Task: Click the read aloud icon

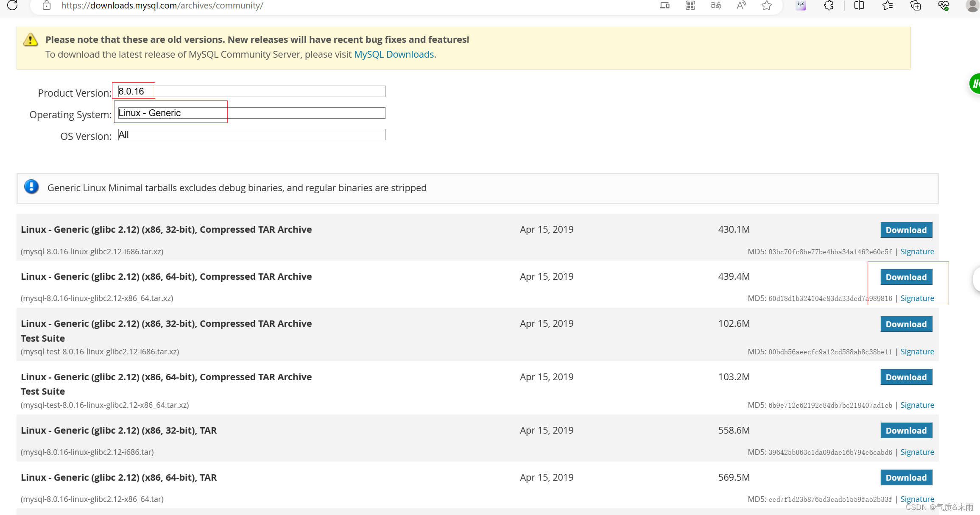Action: pos(741,6)
